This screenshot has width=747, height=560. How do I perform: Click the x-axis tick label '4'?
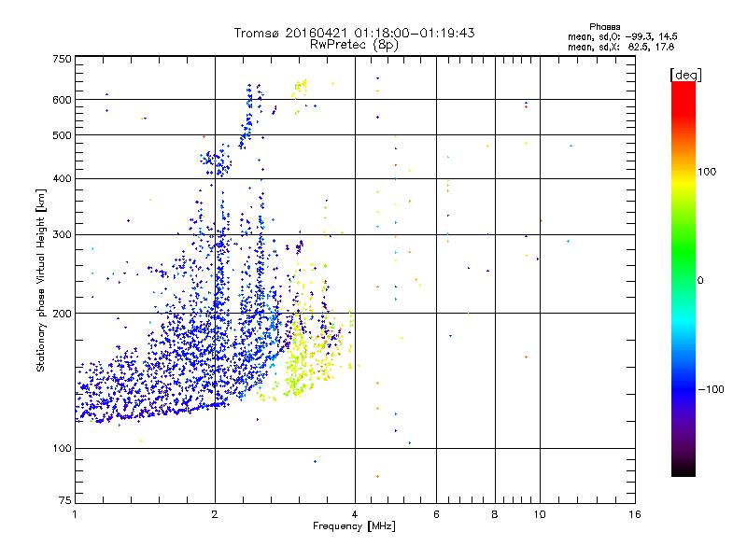pyautogui.click(x=355, y=514)
